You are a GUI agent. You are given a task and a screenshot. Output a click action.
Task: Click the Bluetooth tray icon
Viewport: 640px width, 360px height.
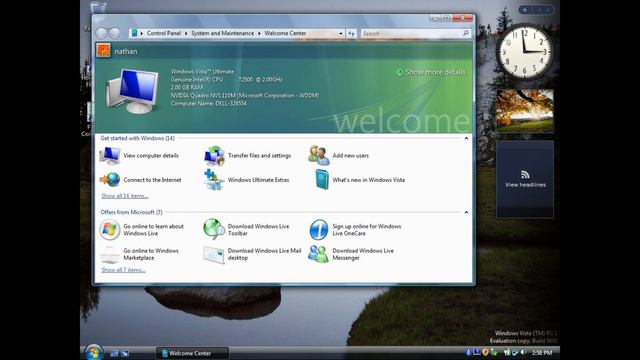pos(469,352)
